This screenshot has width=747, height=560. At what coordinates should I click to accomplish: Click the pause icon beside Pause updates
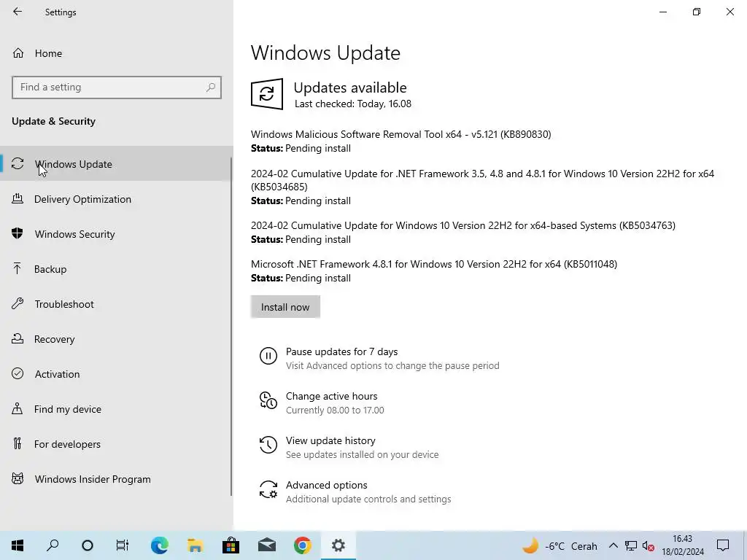[x=268, y=356]
